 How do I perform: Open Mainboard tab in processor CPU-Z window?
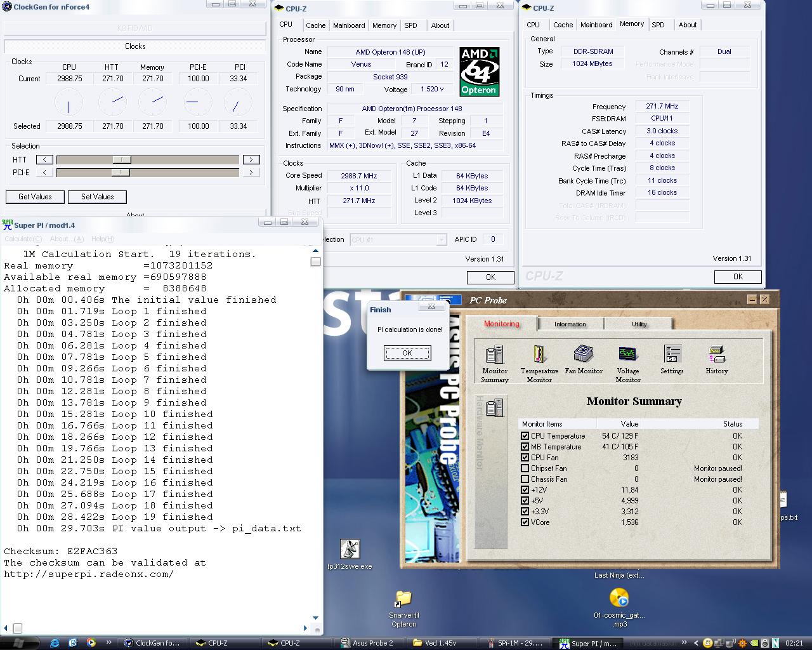pos(349,25)
